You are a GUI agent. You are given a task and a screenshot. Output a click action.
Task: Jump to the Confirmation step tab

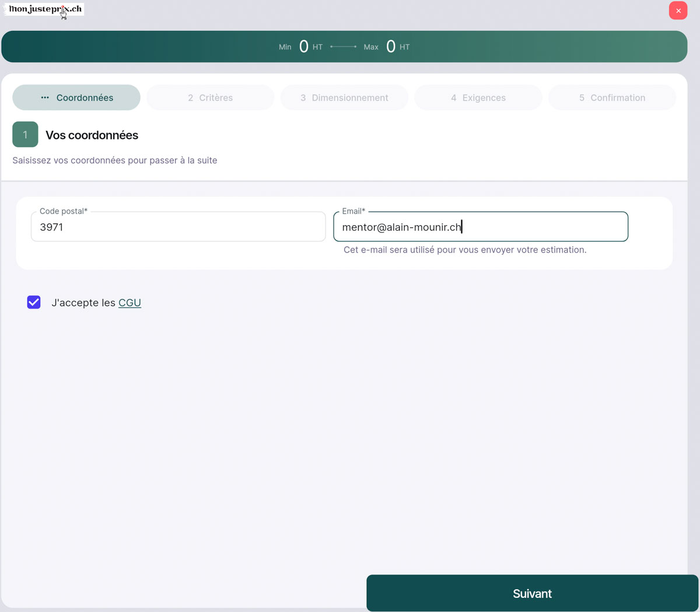612,97
